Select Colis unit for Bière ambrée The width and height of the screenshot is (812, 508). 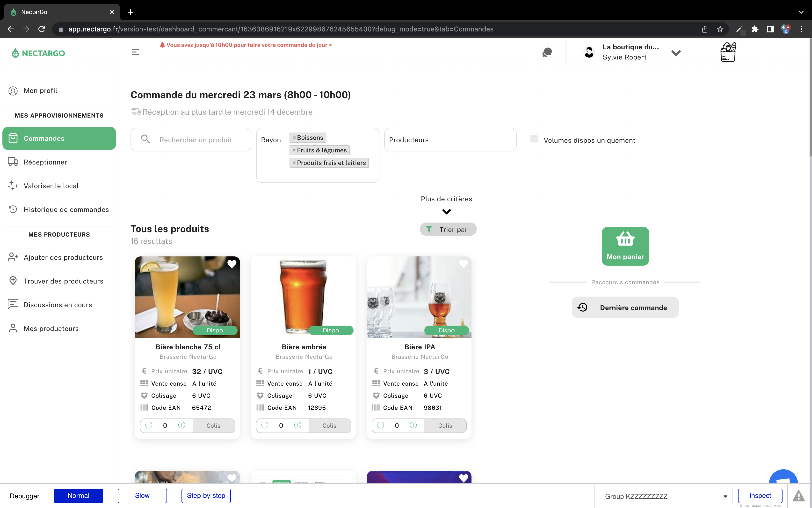click(x=329, y=425)
